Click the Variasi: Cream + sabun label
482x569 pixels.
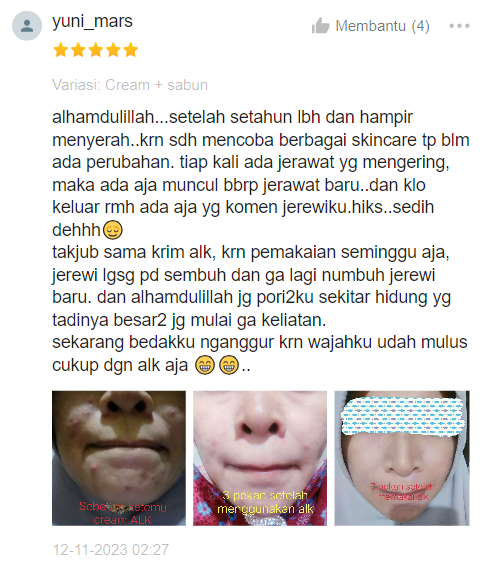130,85
